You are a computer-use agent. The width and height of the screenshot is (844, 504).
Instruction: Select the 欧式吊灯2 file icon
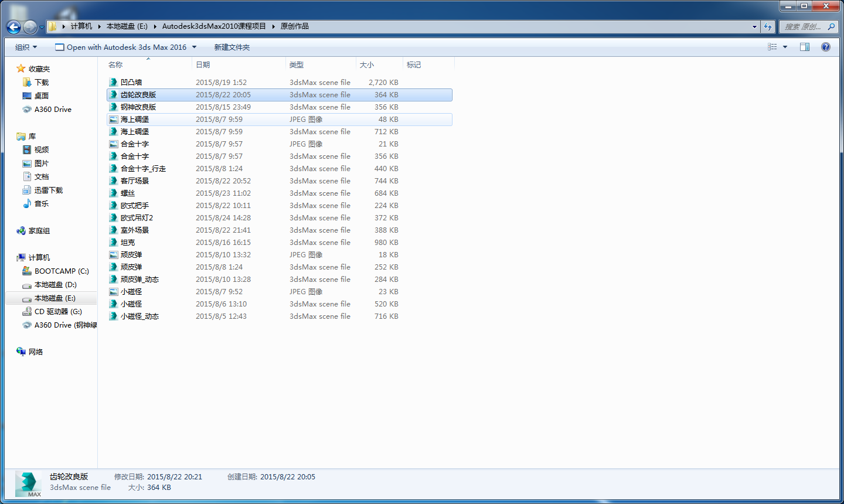click(113, 217)
